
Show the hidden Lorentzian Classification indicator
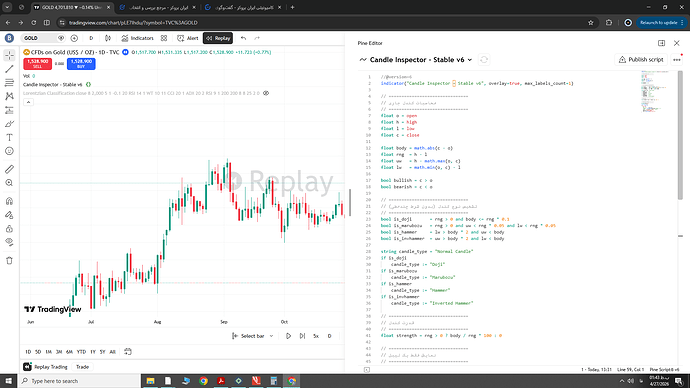pyautogui.click(x=266, y=93)
